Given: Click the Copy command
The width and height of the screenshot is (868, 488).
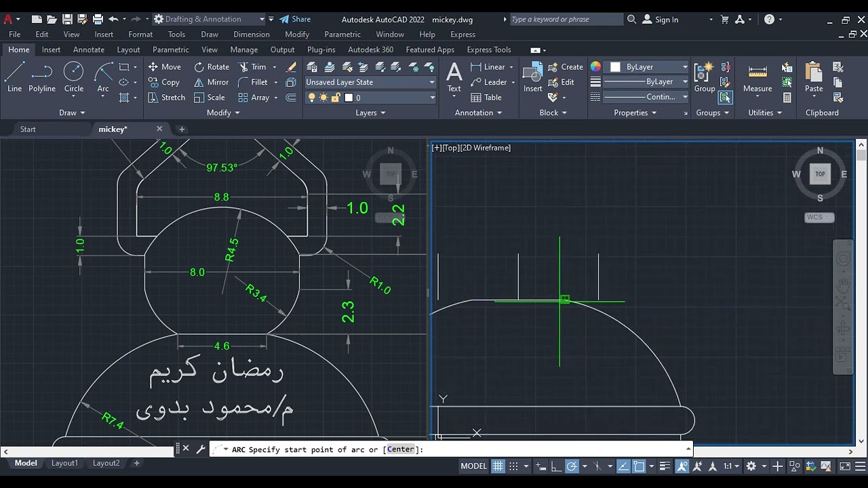Looking at the screenshot, I should point(163,82).
